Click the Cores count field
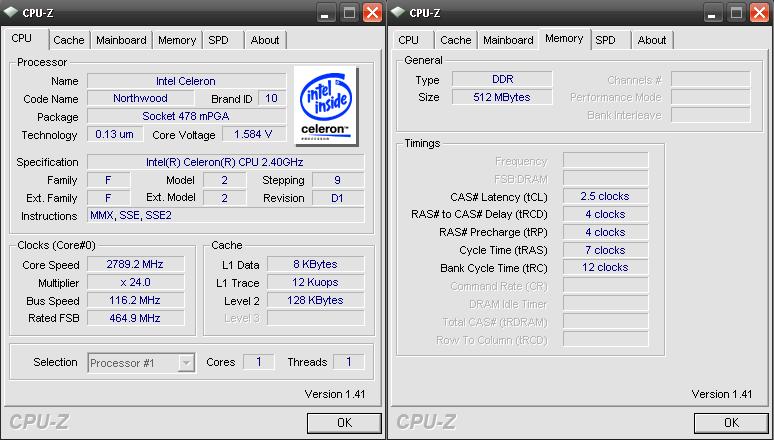The image size is (774, 440). [259, 362]
